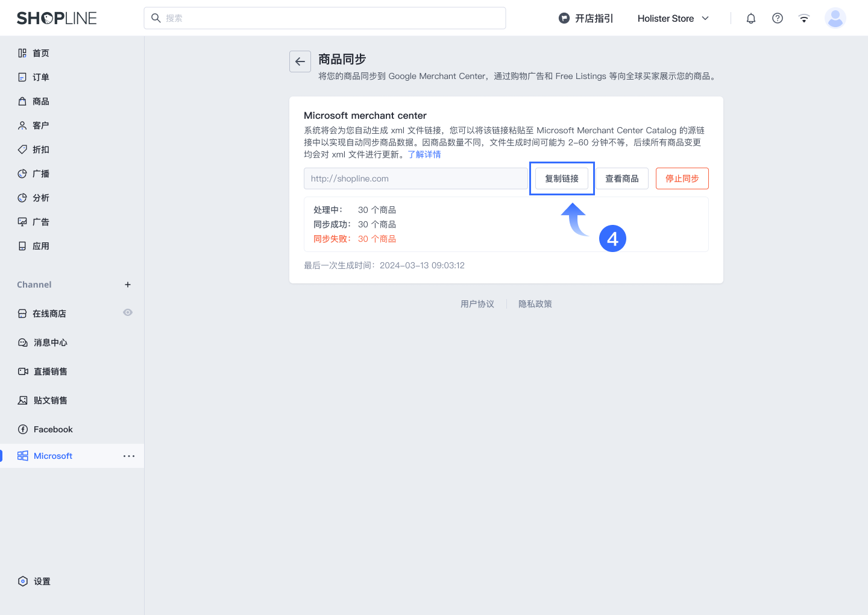Click 查看商品 view products button
Image resolution: width=868 pixels, height=615 pixels.
pyautogui.click(x=622, y=178)
